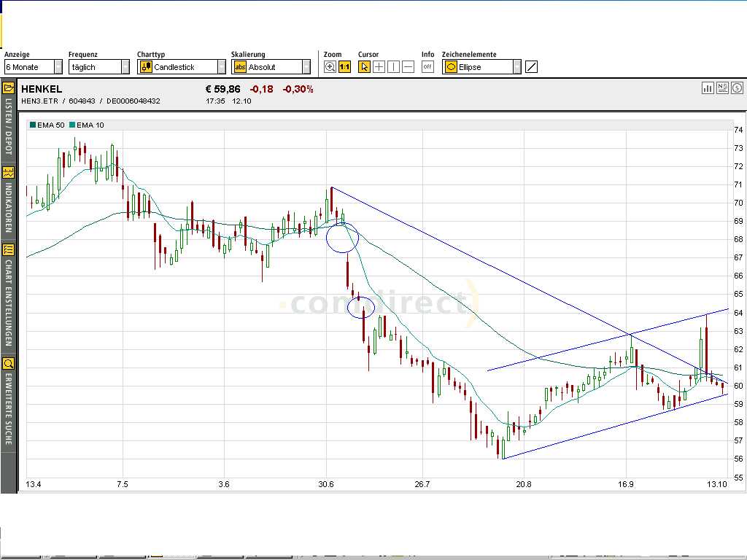
Task: Click the 20.8 date label on x-axis
Action: (x=524, y=484)
